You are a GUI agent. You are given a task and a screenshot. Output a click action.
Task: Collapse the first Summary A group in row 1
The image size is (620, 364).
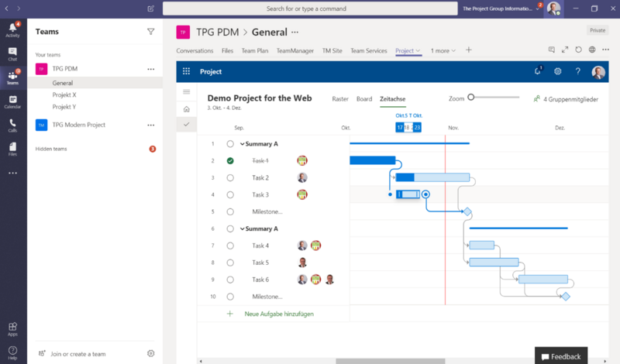pos(243,144)
